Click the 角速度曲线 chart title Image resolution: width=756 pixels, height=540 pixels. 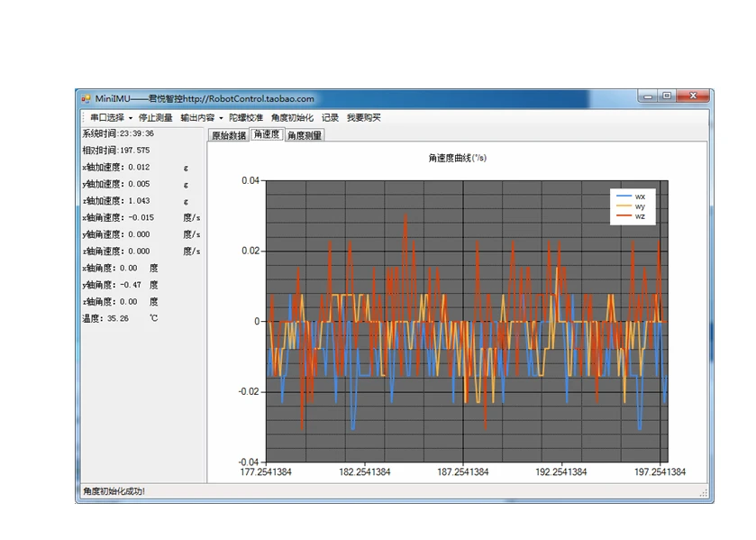point(458,158)
